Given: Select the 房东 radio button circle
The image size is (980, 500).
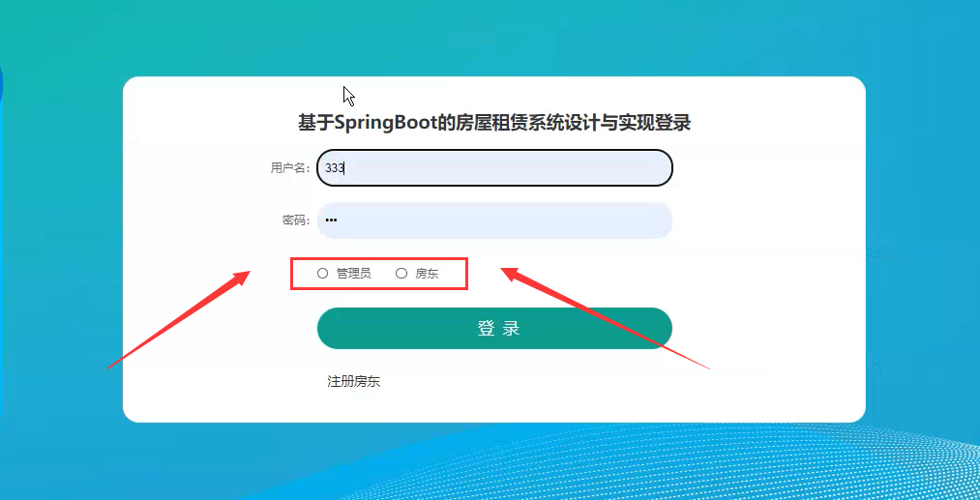Looking at the screenshot, I should click(401, 273).
